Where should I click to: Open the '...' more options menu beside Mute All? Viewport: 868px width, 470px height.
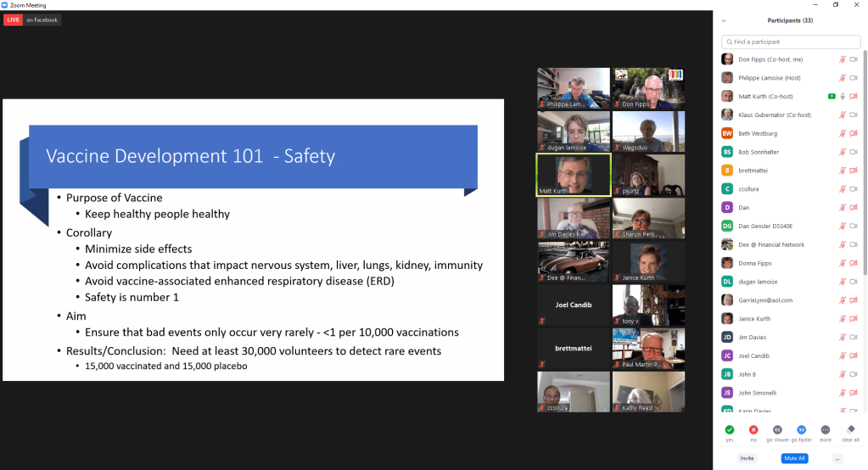pyautogui.click(x=837, y=458)
